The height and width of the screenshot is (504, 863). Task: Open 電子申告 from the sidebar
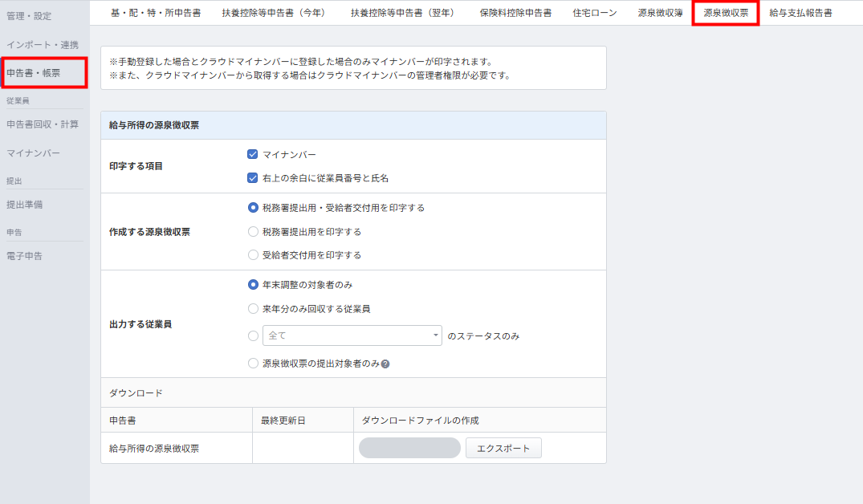point(24,257)
